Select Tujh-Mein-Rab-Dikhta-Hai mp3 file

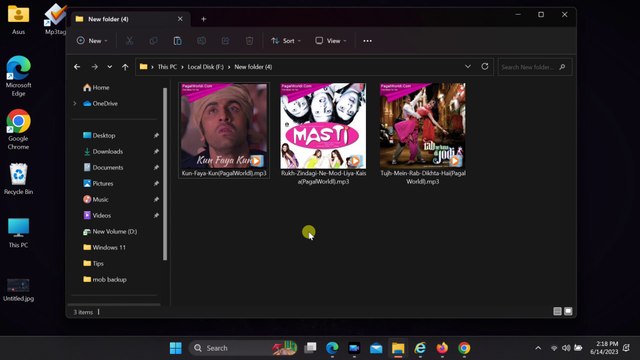coord(422,134)
